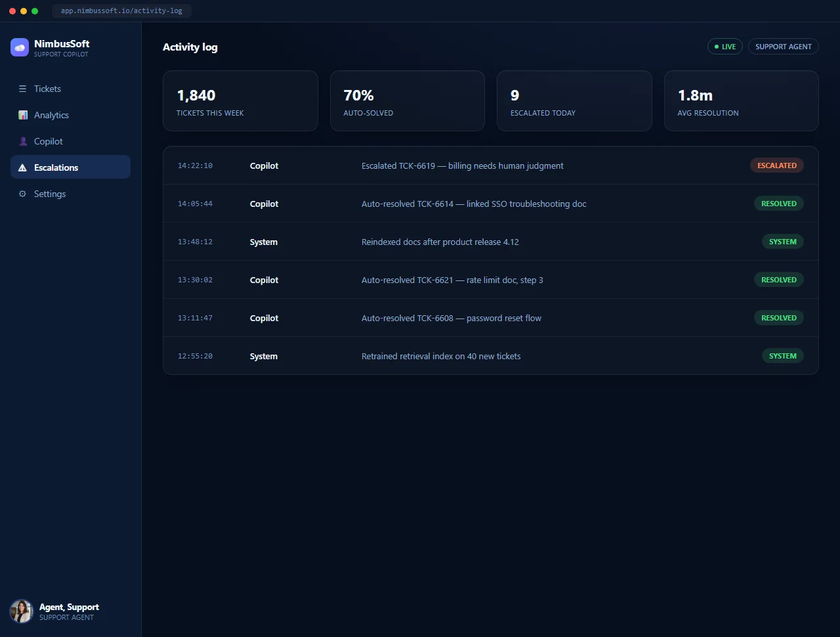Open the Escalated Today stat card
Screen dimensions: 840x637
tap(574, 101)
